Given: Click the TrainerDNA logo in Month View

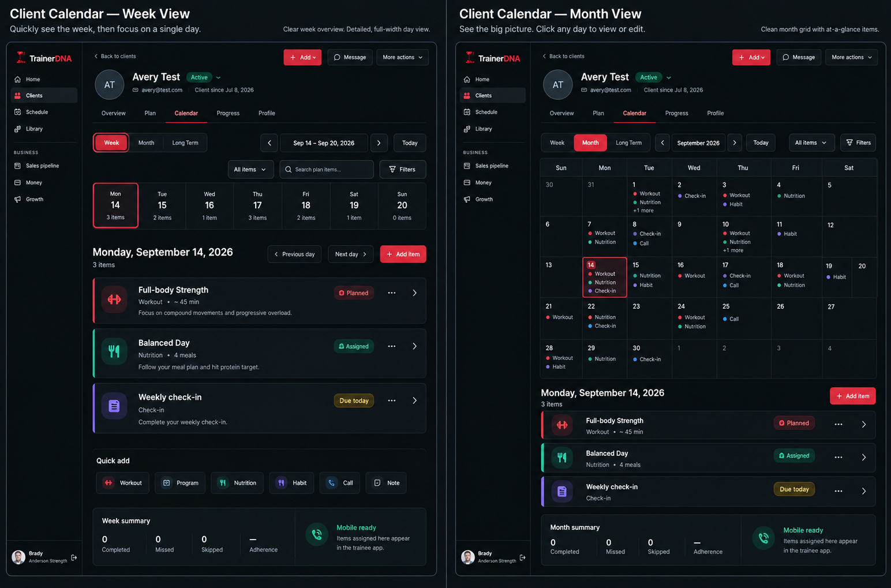Looking at the screenshot, I should [x=493, y=58].
